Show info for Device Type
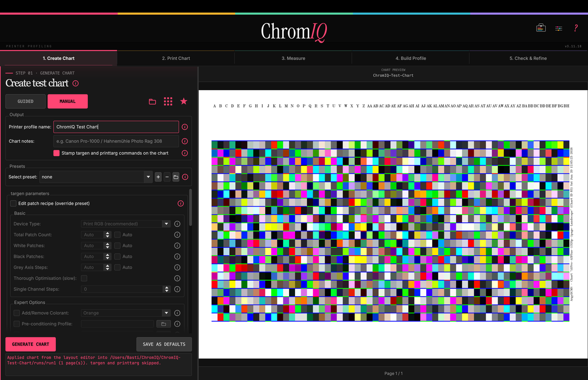The width and height of the screenshot is (588, 380). click(x=177, y=224)
